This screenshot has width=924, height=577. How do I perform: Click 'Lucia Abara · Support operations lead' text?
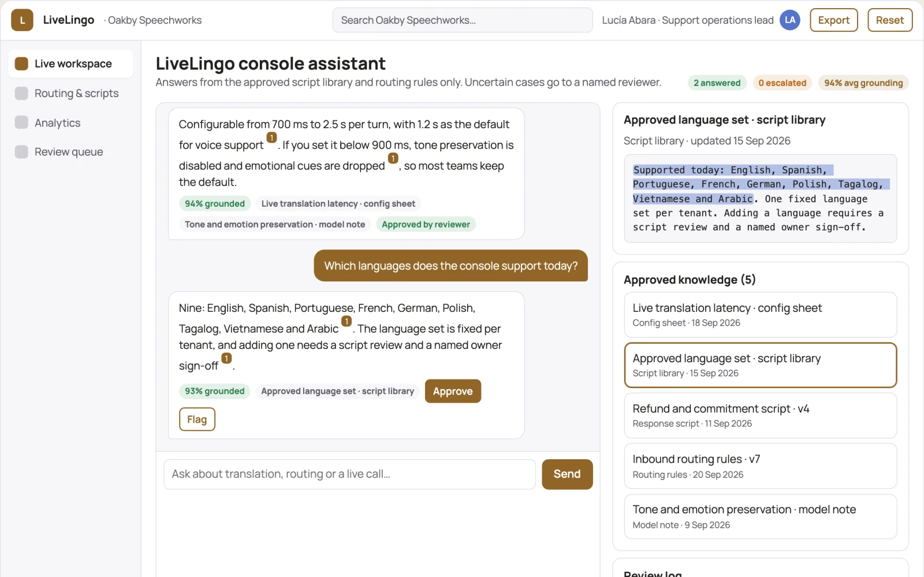[x=688, y=20]
